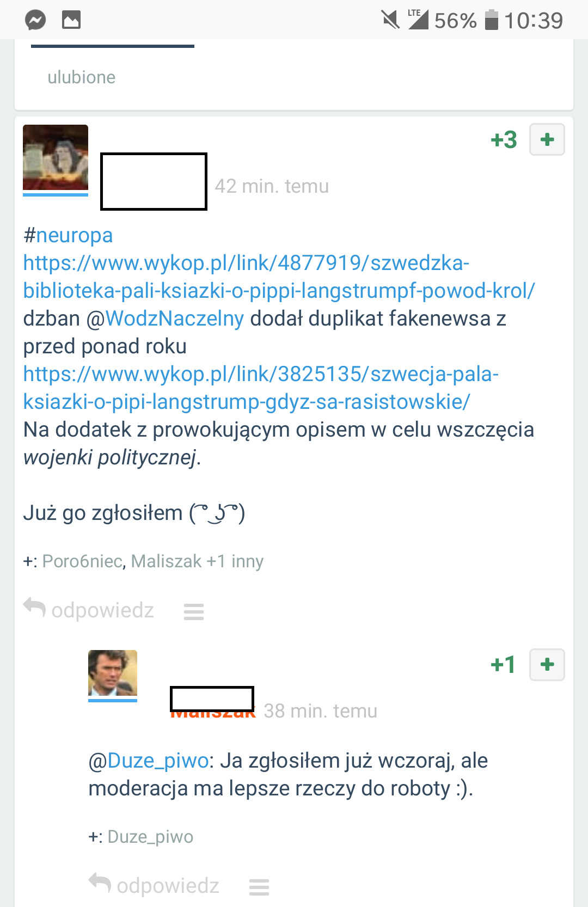Open @WodzNaczelny profile mention

pos(165,318)
